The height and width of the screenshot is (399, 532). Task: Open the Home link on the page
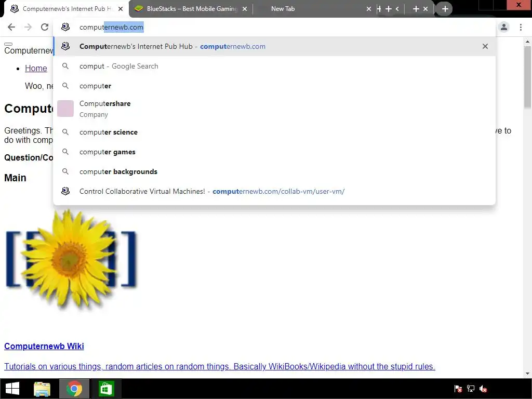(36, 68)
